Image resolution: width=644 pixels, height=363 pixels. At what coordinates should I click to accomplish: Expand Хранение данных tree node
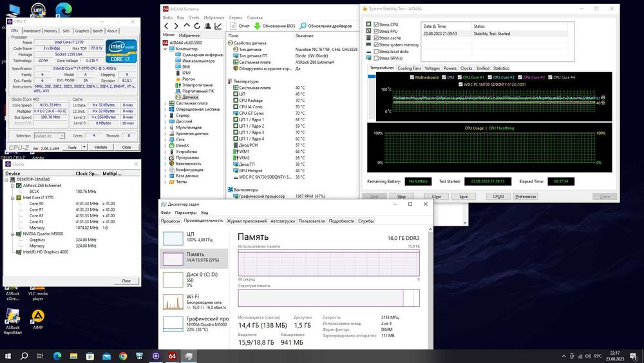coord(165,133)
